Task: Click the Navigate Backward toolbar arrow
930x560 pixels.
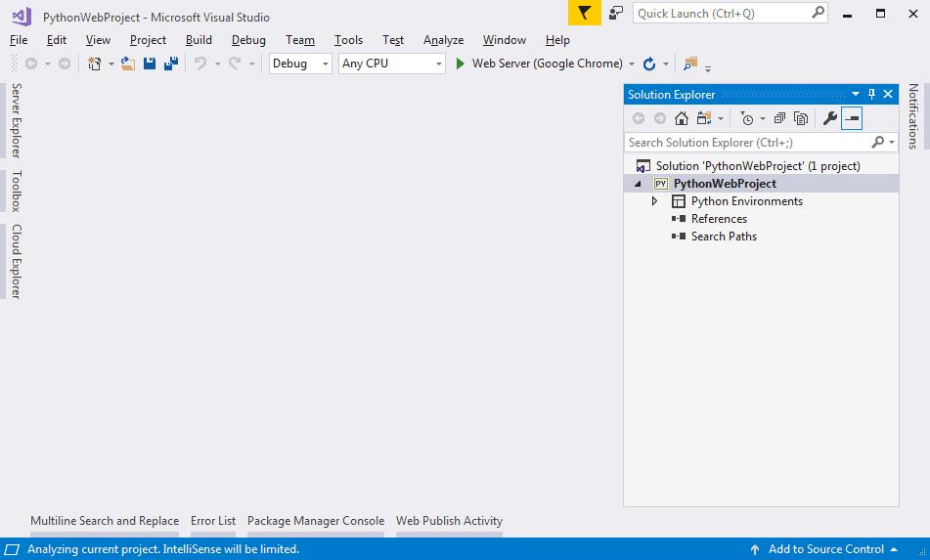Action: [31, 64]
